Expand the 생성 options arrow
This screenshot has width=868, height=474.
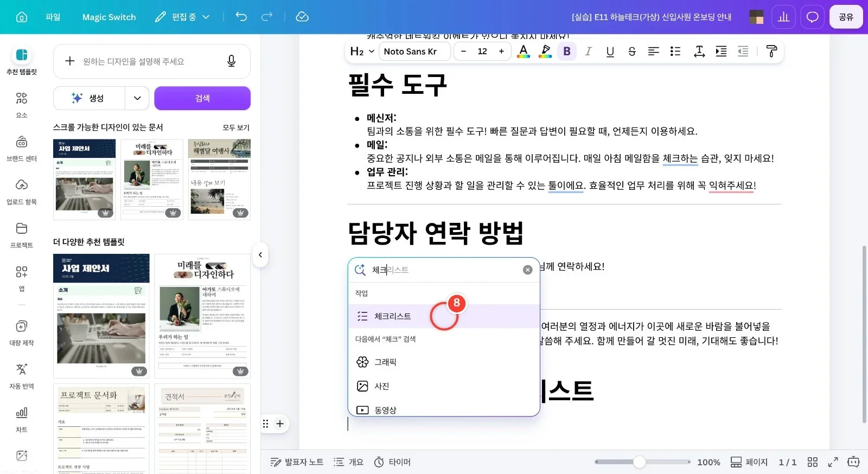tap(137, 98)
